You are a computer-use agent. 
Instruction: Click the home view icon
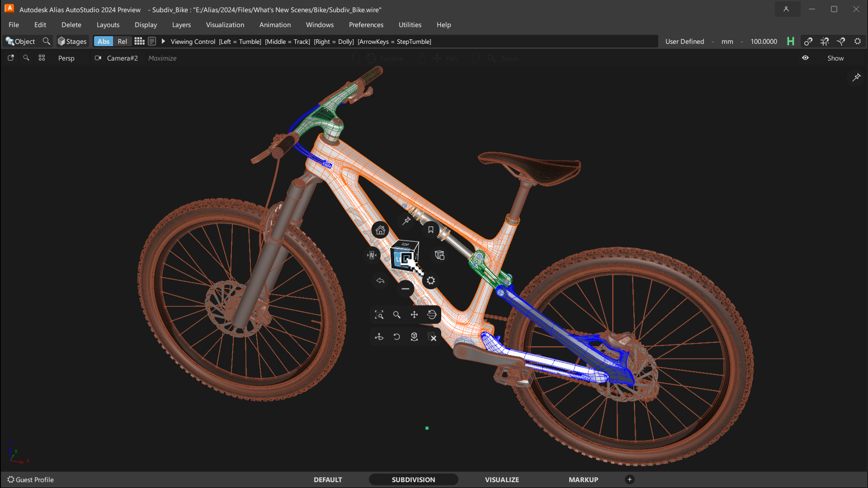coord(380,230)
